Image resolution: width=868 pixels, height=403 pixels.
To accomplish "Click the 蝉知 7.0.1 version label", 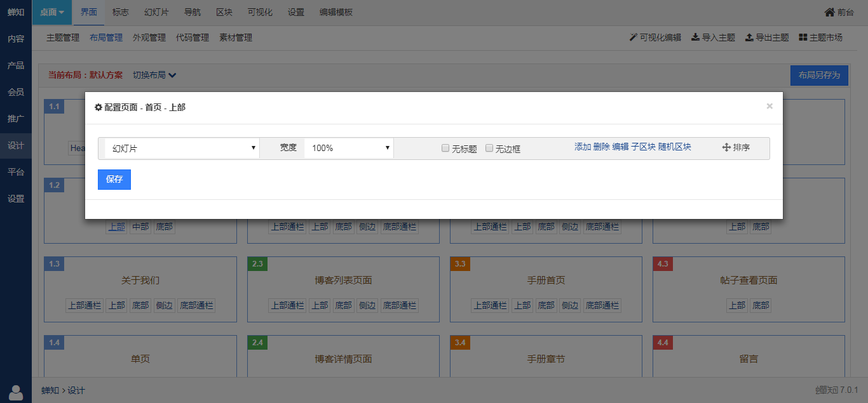I will coord(837,390).
